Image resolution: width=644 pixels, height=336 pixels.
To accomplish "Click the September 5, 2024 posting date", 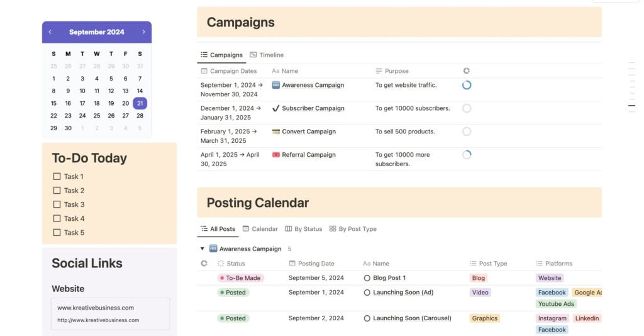I will pyautogui.click(x=316, y=278).
